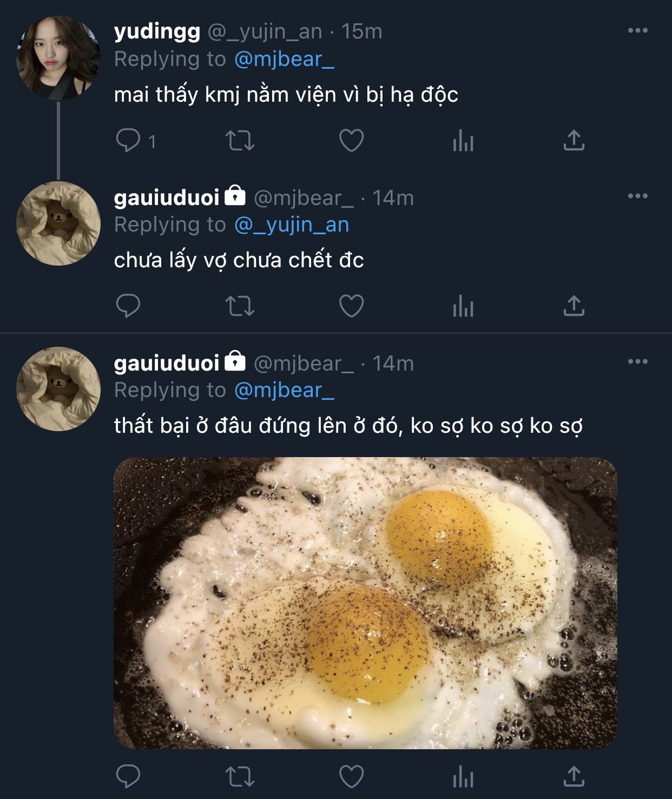Like the 'chưa lấy vợ' tweet

[351, 306]
